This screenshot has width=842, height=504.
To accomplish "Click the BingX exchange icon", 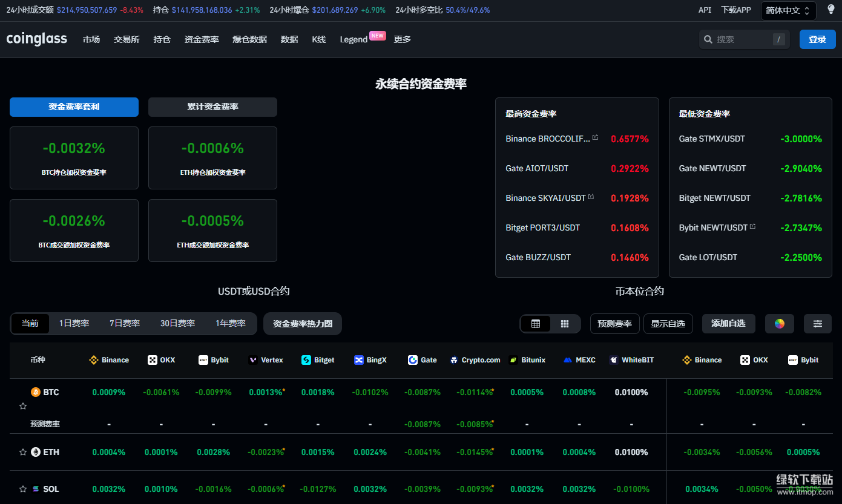I will [358, 360].
